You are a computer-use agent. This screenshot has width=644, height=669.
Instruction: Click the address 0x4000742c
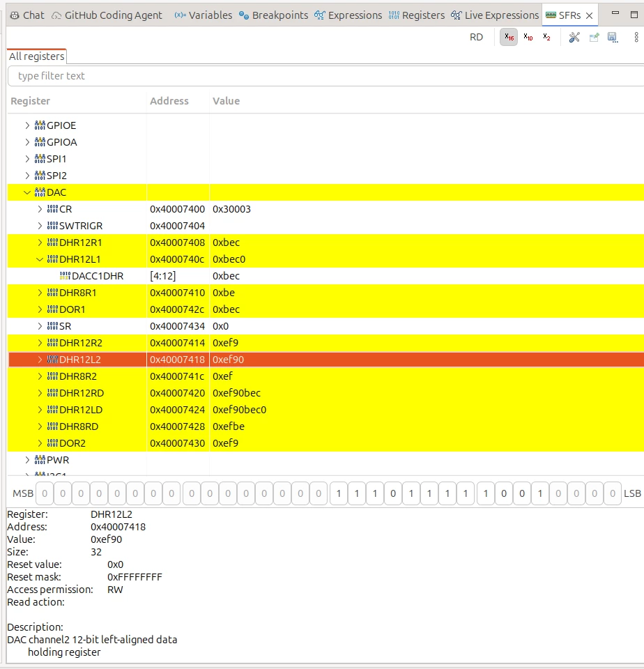pyautogui.click(x=177, y=309)
